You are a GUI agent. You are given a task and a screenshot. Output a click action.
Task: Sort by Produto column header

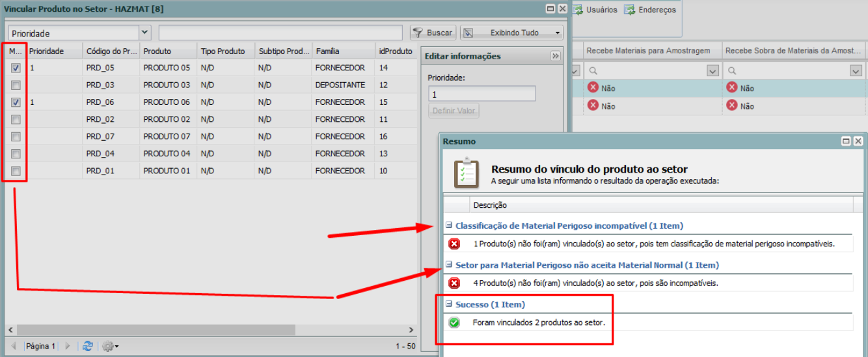pyautogui.click(x=168, y=51)
